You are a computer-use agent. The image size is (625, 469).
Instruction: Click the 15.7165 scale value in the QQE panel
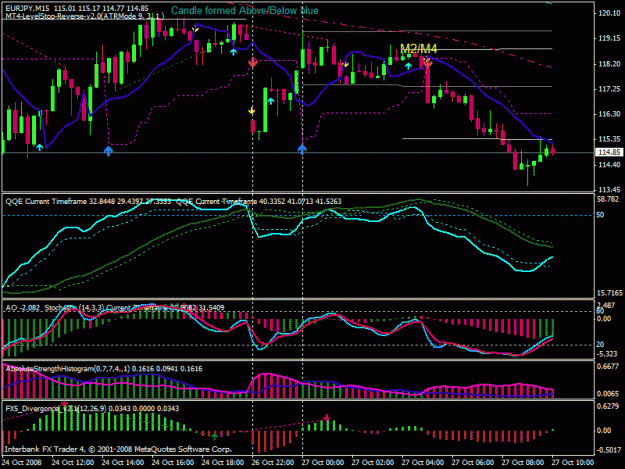[609, 293]
